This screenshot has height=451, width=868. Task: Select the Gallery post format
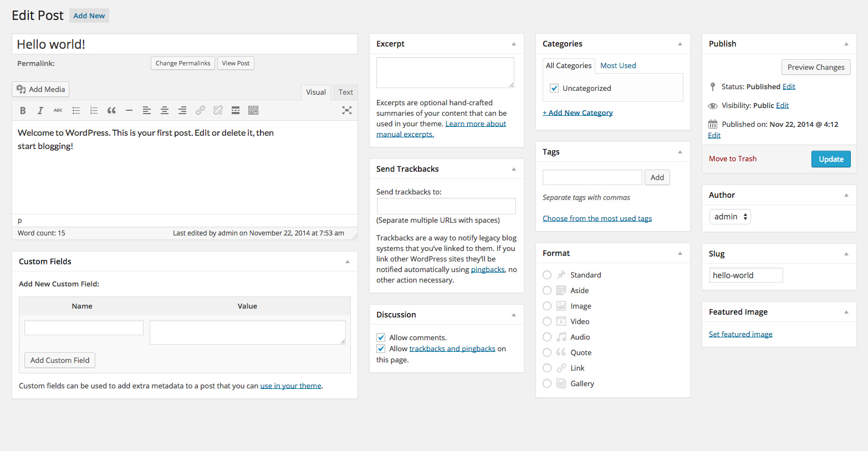pyautogui.click(x=547, y=383)
